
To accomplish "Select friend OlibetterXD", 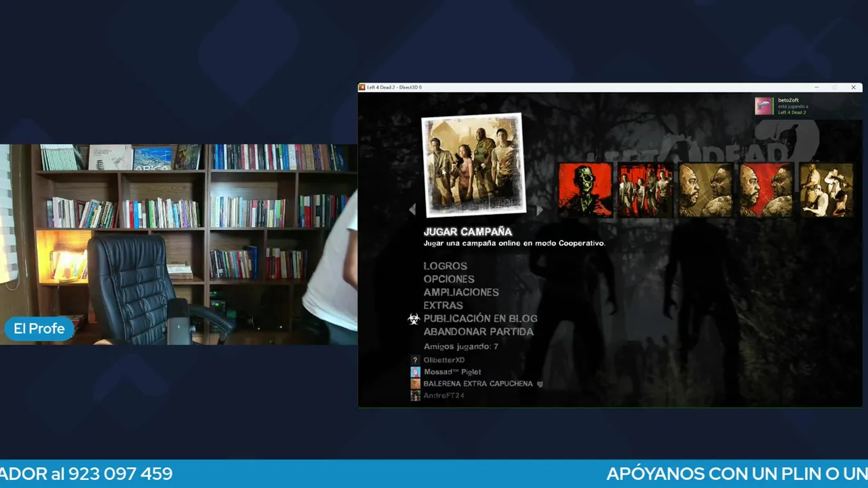I will 444,360.
